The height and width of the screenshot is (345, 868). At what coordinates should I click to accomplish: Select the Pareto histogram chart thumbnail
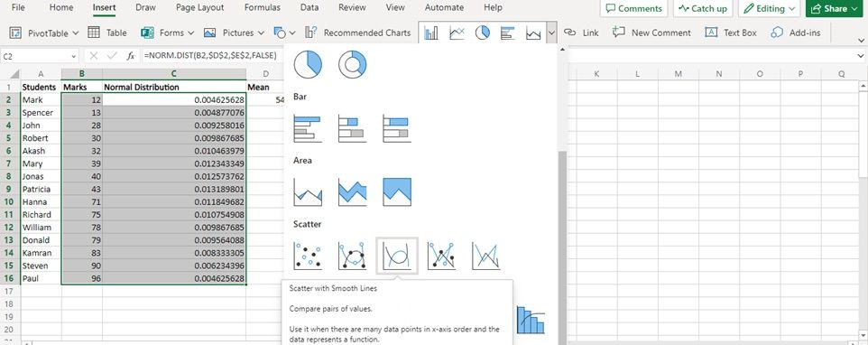531,320
